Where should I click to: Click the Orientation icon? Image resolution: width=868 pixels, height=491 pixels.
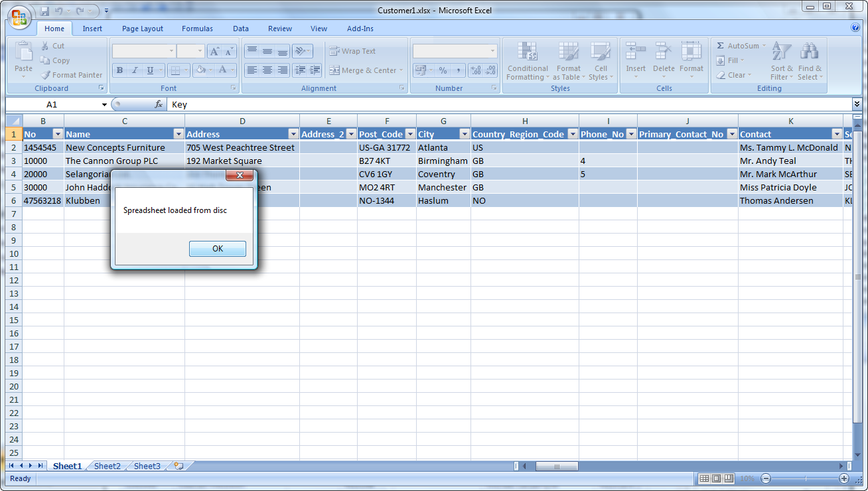click(302, 51)
